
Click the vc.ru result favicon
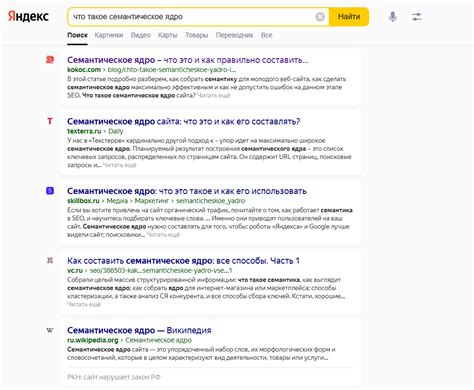point(50,260)
